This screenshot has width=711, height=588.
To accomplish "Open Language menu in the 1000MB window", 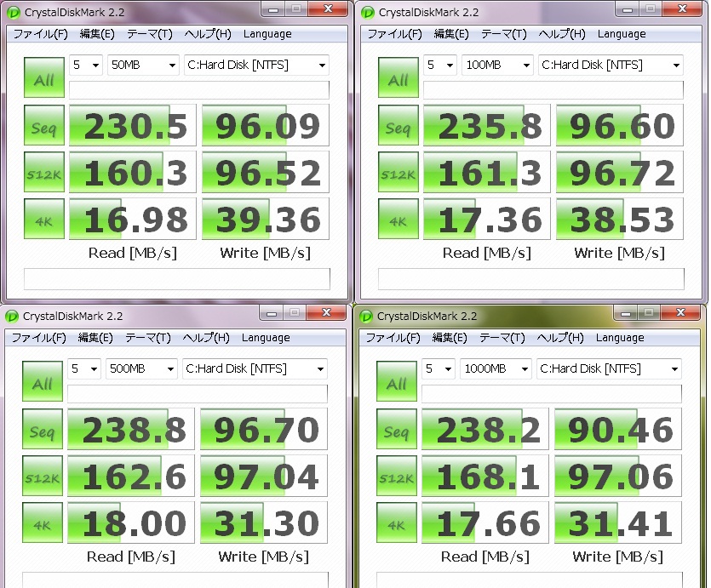I will tap(620, 338).
